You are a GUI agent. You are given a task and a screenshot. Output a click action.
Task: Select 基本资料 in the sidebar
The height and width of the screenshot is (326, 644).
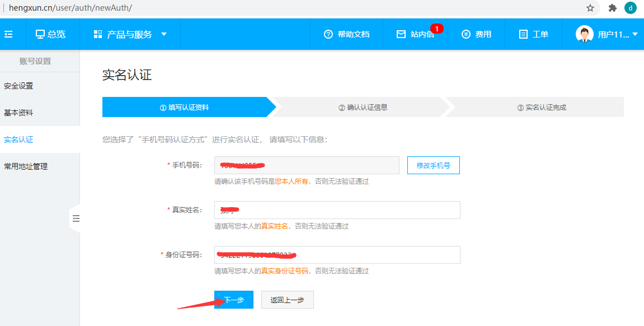coord(18,113)
